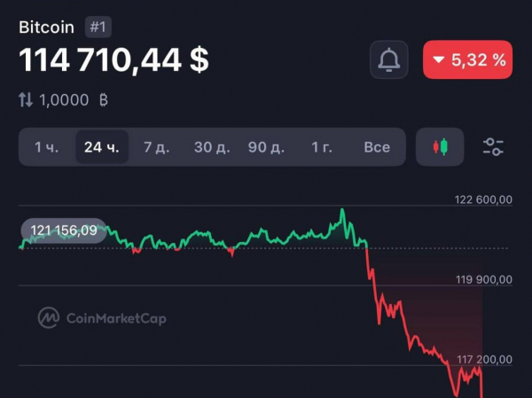The height and width of the screenshot is (398, 532).
Task: Tap the 114 710,44 $ price
Action: 114,60
